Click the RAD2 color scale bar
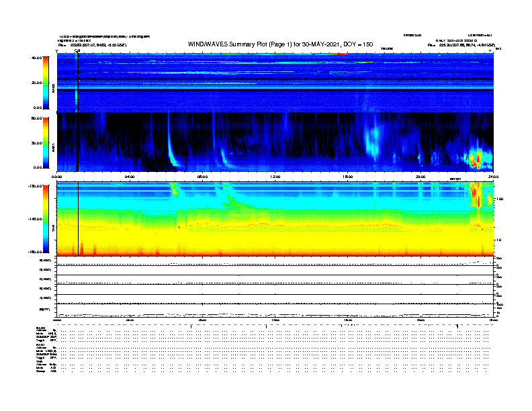The width and height of the screenshot is (532, 411). coord(46,83)
